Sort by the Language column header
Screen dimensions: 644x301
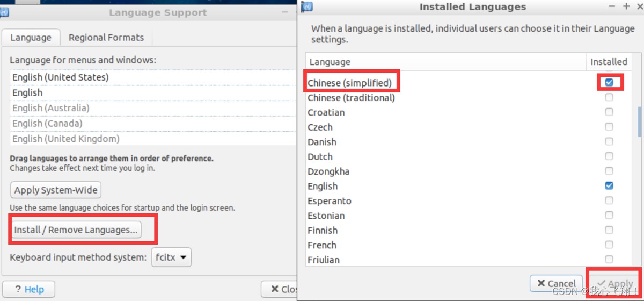click(446, 62)
